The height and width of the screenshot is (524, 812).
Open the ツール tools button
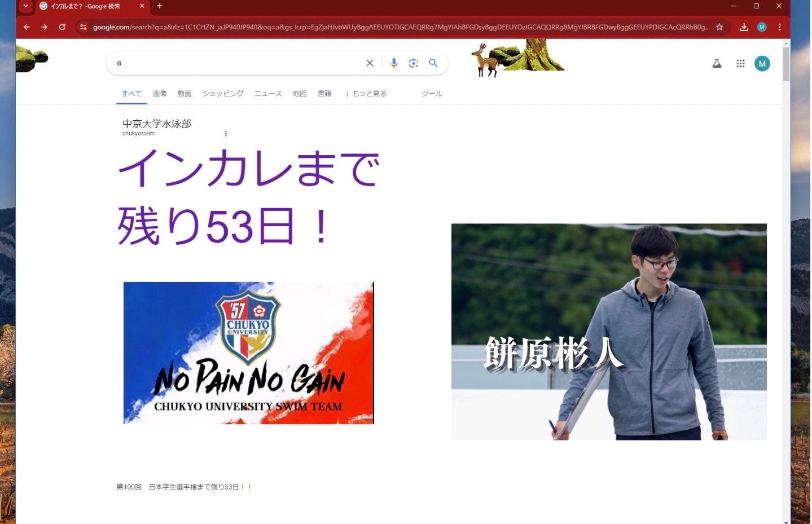point(432,94)
